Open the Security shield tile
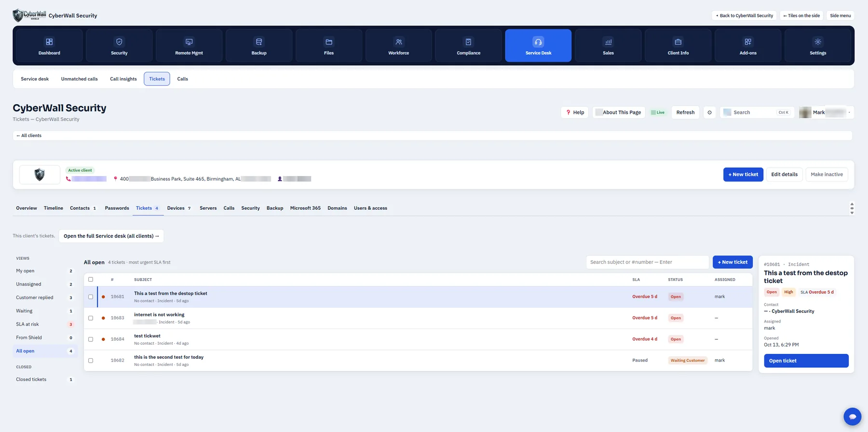 click(119, 45)
